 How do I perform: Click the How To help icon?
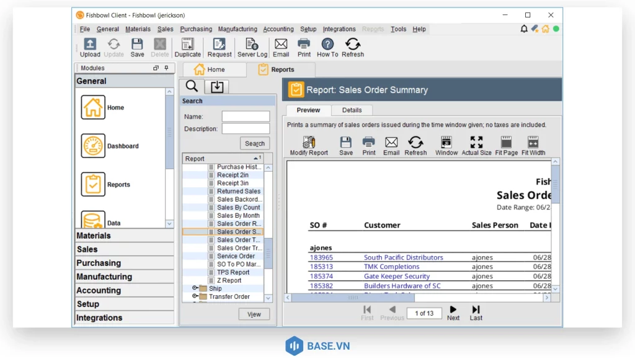pos(327,45)
